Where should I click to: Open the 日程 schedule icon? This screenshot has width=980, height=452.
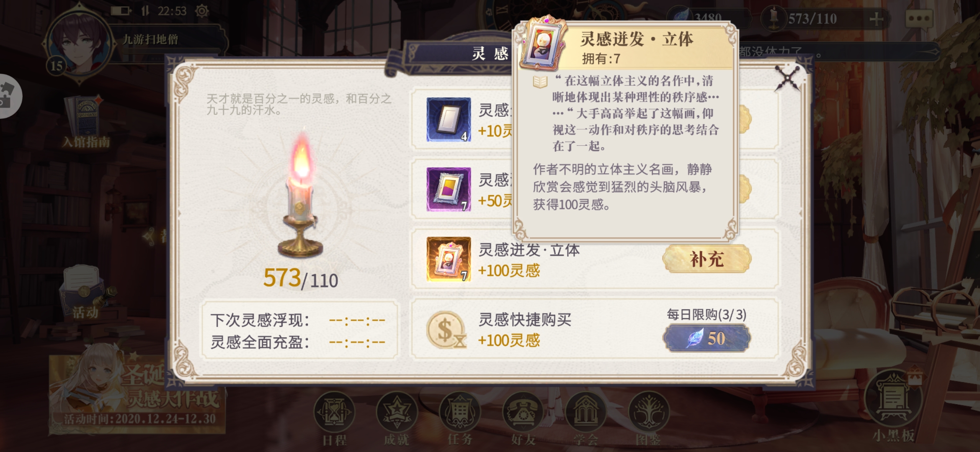334,413
